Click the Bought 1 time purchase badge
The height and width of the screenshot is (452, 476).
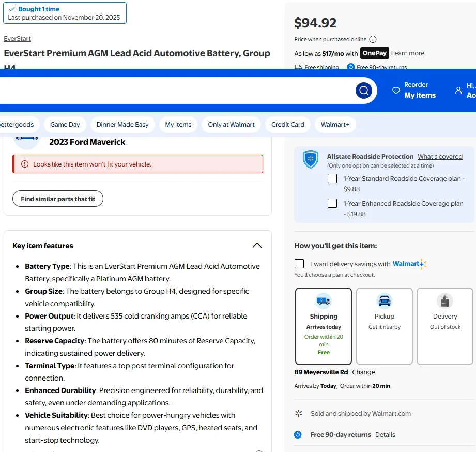[x=65, y=13]
